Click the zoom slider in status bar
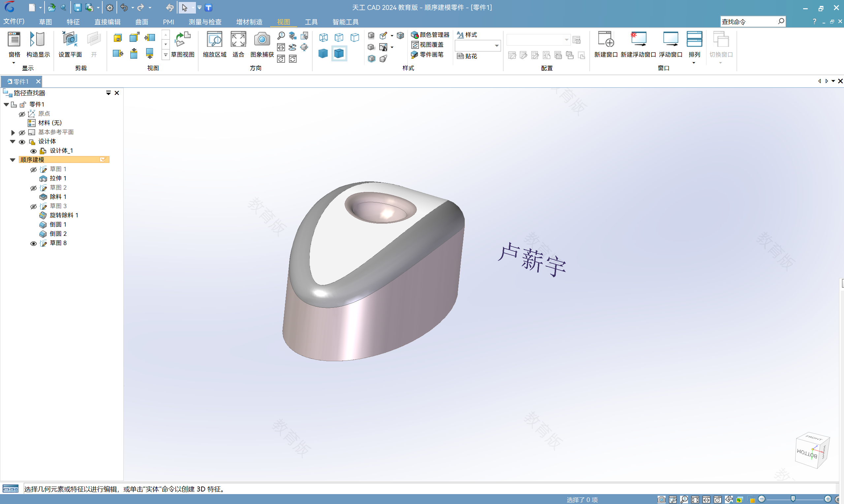This screenshot has width=844, height=504. [x=793, y=499]
